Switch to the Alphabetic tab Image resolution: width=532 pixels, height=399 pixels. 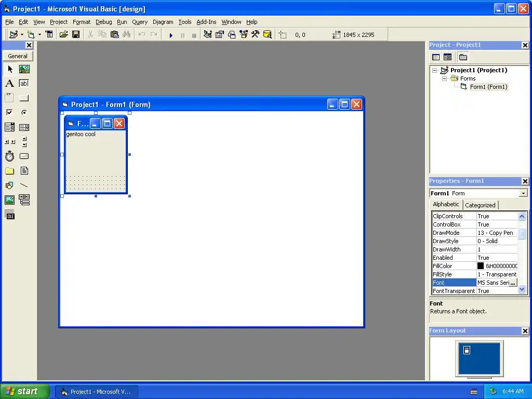[x=445, y=204]
